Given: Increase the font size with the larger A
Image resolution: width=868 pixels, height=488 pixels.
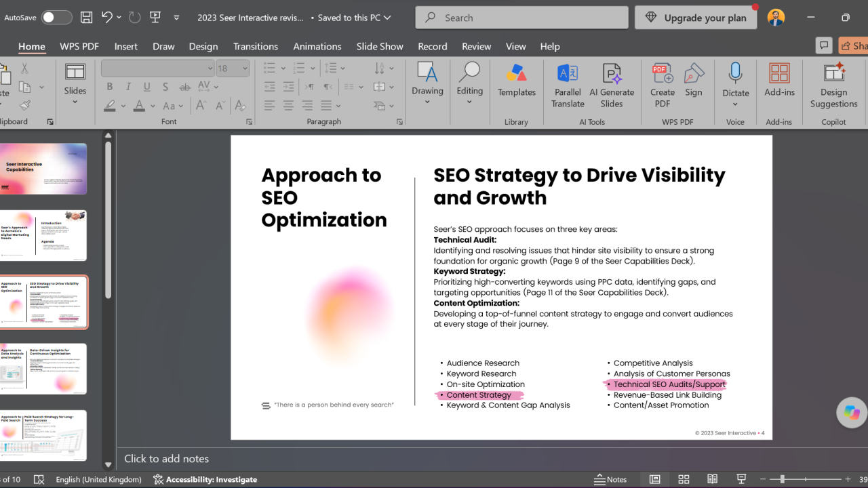Looking at the screenshot, I should (x=201, y=106).
